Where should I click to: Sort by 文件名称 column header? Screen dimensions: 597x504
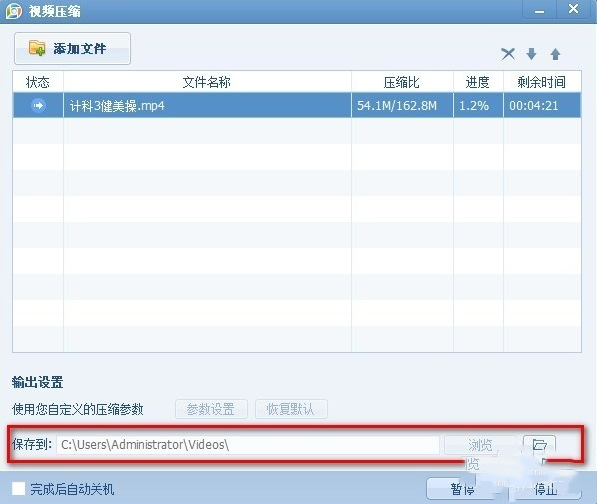(207, 82)
